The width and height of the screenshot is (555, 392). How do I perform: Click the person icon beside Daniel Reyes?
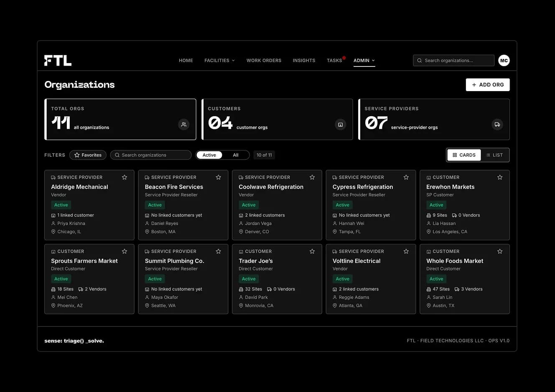[x=147, y=224]
